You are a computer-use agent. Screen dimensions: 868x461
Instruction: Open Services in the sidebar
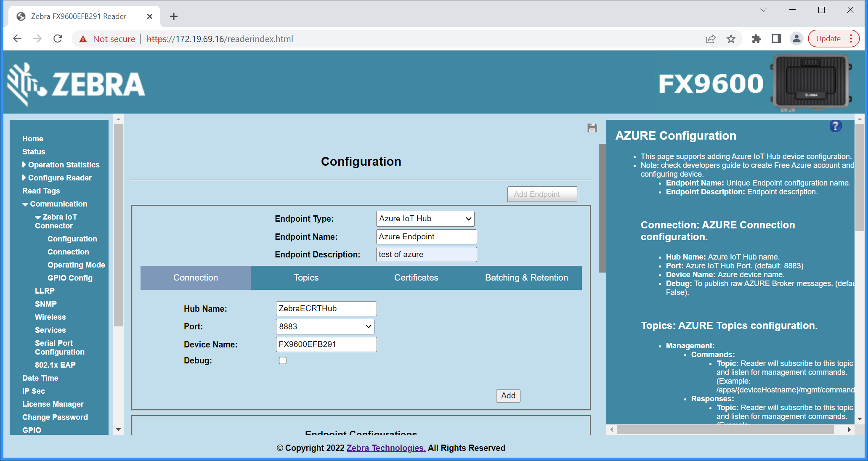pos(50,330)
